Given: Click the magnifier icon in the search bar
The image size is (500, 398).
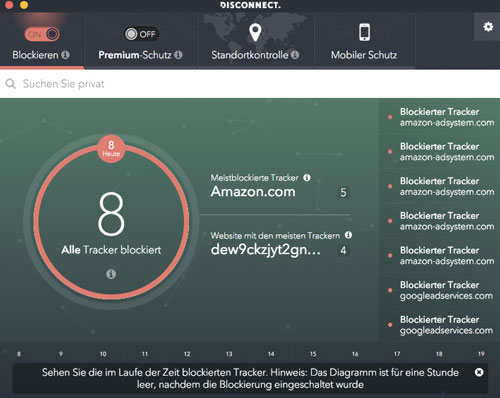Looking at the screenshot, I should coord(11,84).
